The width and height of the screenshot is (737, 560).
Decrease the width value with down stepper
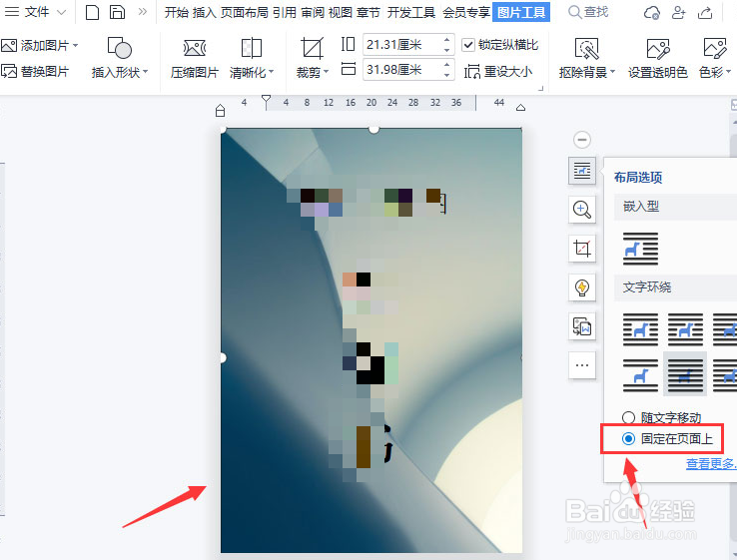pos(447,75)
